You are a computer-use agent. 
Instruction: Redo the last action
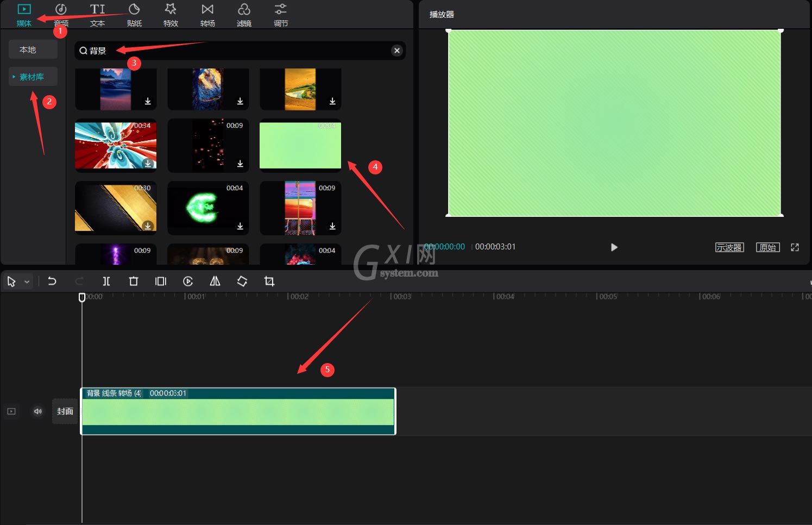79,281
